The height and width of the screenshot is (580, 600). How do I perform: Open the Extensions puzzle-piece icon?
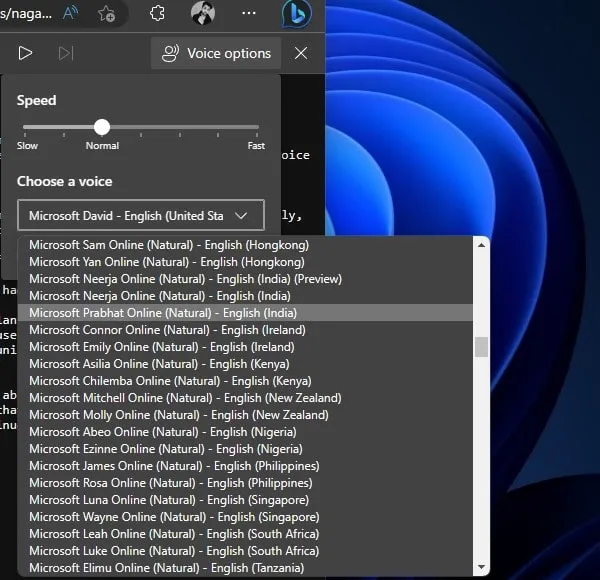(157, 13)
